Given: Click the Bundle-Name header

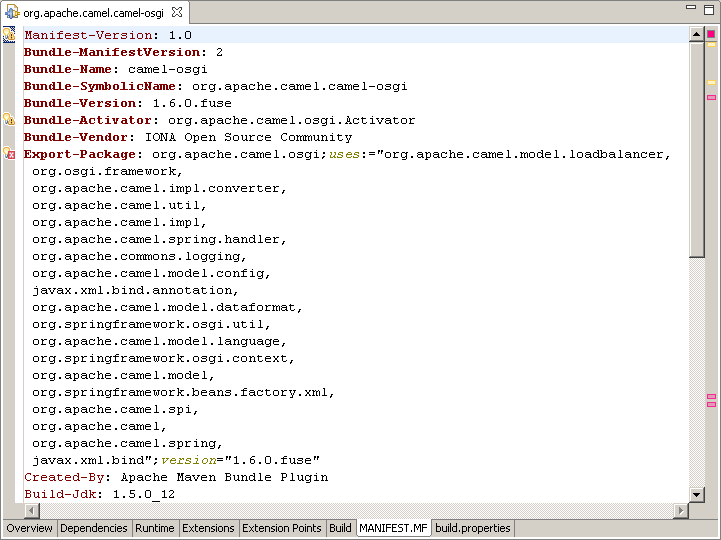Looking at the screenshot, I should click(x=68, y=69).
